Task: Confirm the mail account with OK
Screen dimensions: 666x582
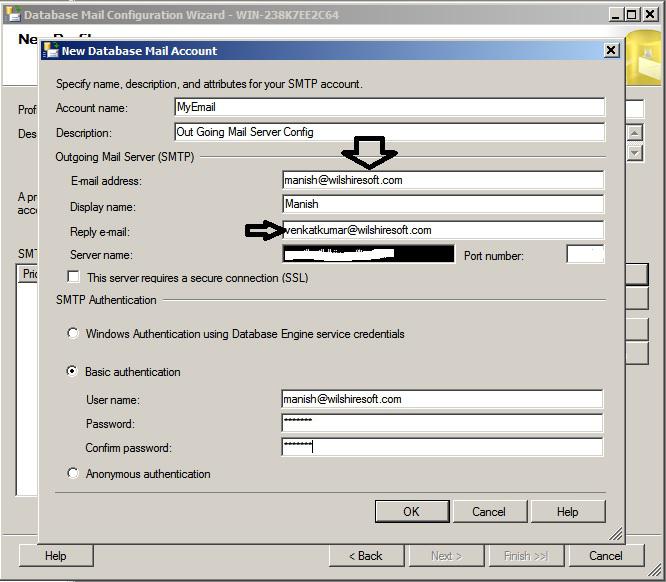Action: pos(412,511)
